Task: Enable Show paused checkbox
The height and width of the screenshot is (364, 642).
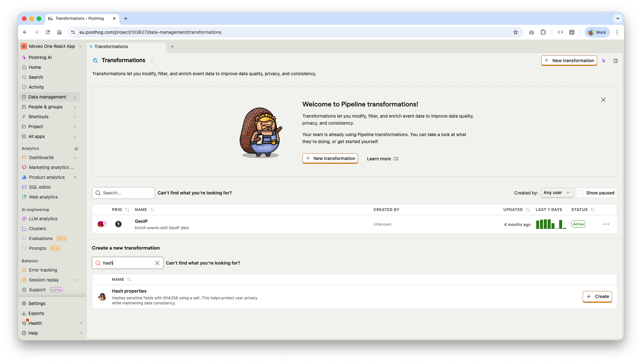Action: point(581,193)
